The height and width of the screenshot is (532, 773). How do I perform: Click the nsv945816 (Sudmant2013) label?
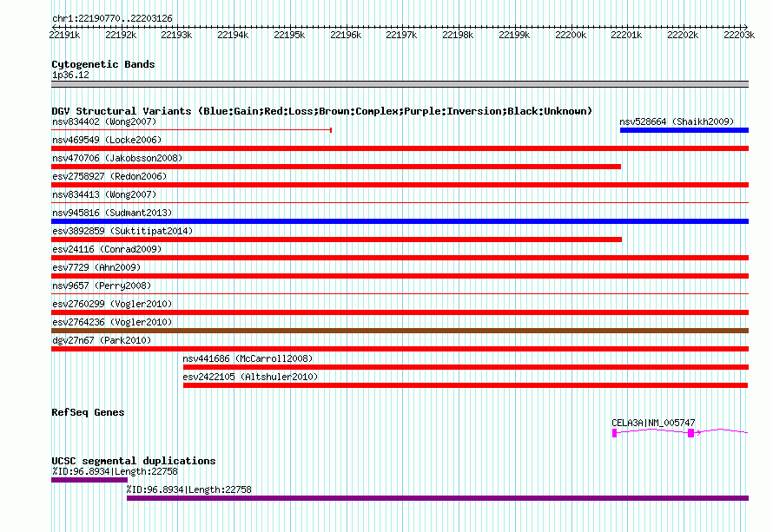[112, 213]
